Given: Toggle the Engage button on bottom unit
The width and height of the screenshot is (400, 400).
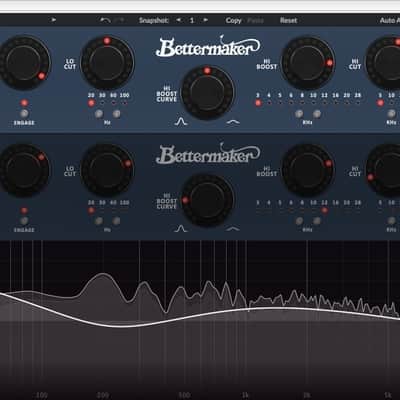Looking at the screenshot, I should 24,221.
